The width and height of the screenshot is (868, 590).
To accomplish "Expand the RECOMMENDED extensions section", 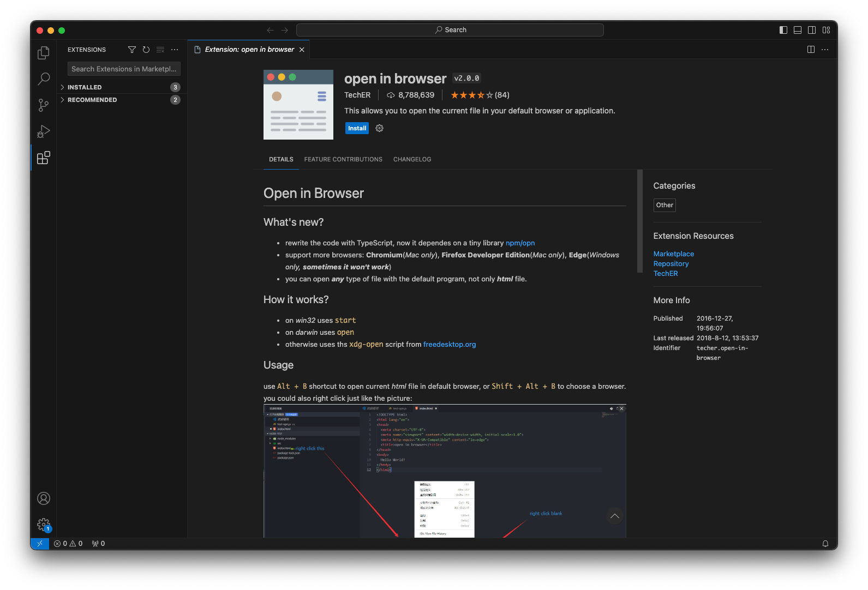I will (x=122, y=100).
